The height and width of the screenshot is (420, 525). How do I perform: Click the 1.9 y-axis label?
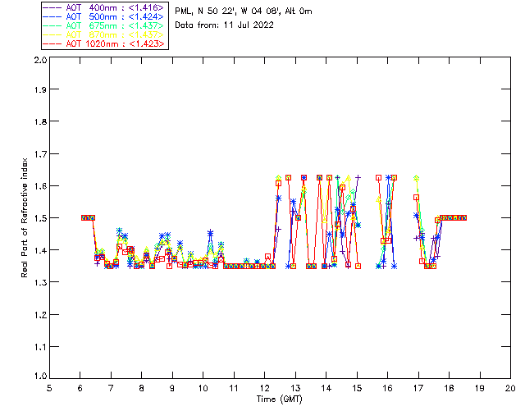(40, 89)
